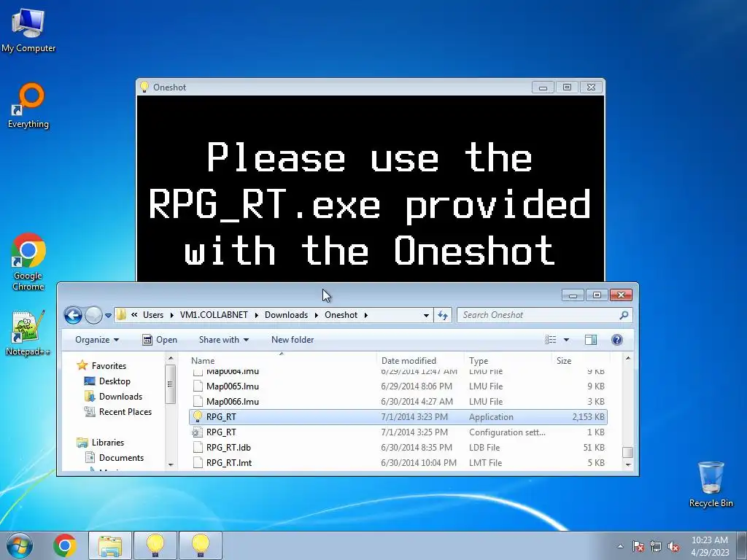Screen dimensions: 747x560
Task: Open the My Computer desktop icon
Action: click(x=28, y=29)
